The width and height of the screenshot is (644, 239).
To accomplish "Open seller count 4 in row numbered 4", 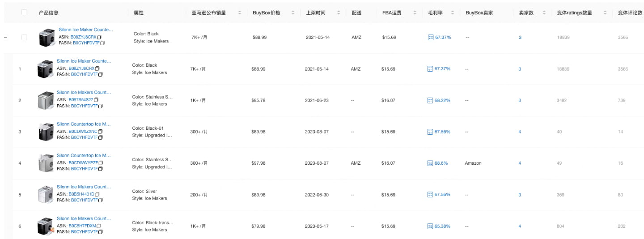I will coord(520,163).
